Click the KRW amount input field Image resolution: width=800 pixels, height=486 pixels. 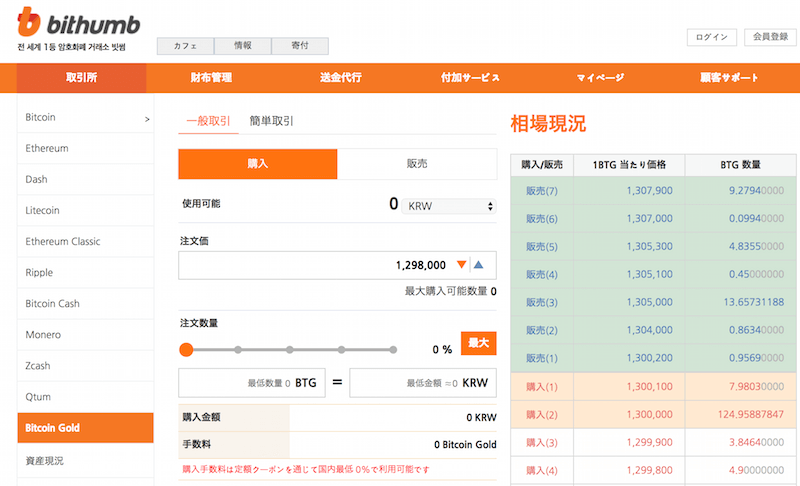pos(423,383)
